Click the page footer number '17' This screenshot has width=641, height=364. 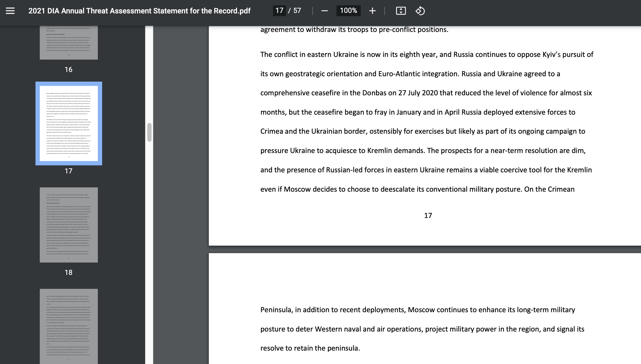[428, 216]
